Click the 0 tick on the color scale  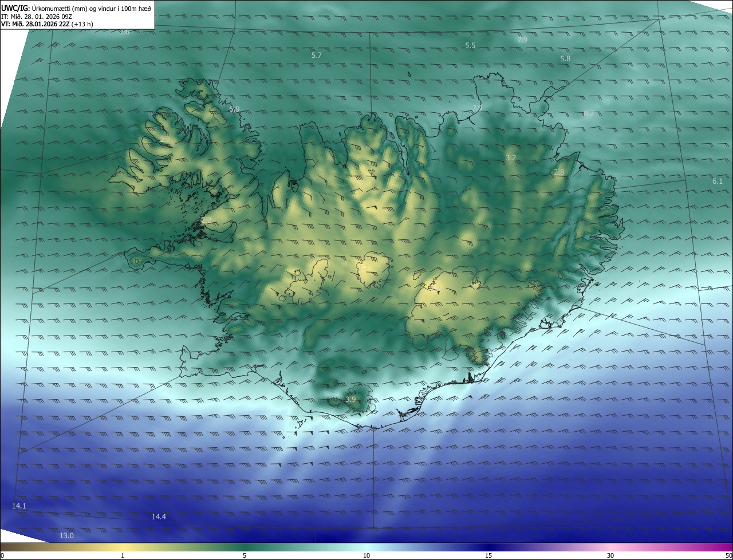(x=2, y=555)
